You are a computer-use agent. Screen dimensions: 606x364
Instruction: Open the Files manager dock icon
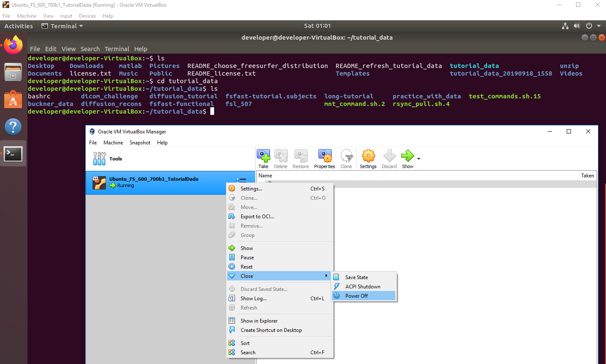click(13, 72)
